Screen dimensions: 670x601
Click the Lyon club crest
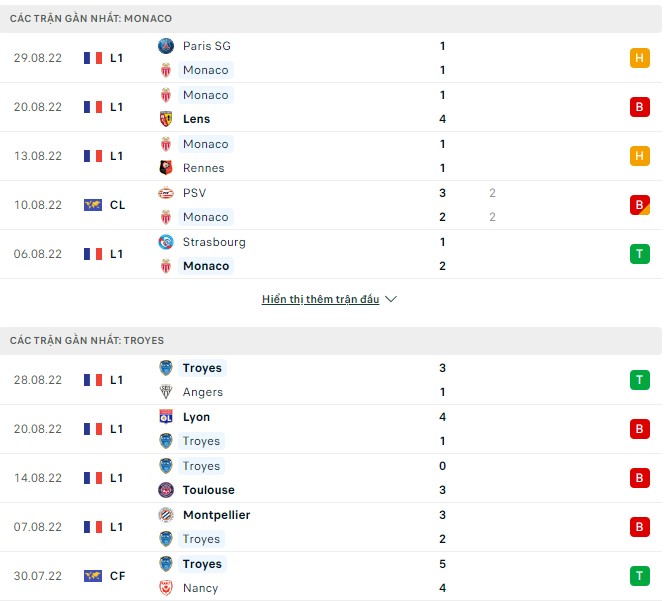click(166, 417)
